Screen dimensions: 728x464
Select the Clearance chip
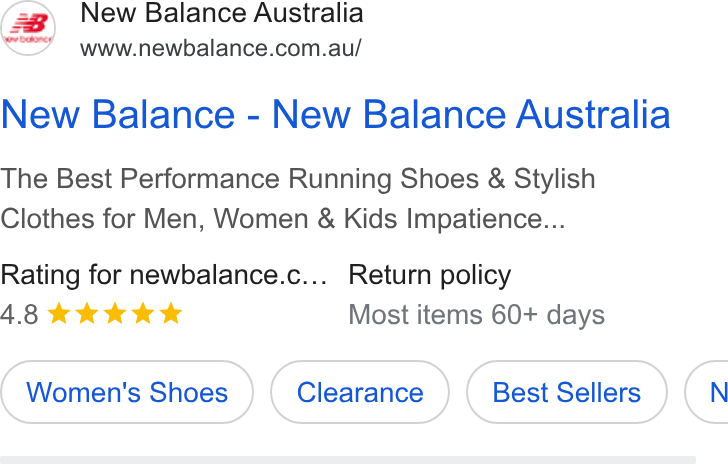pos(360,392)
